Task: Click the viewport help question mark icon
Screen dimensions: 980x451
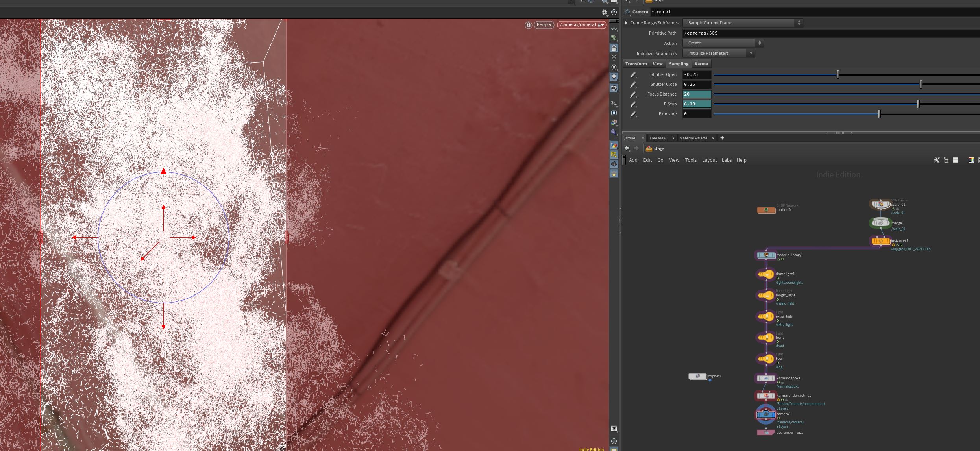Action: tap(614, 13)
